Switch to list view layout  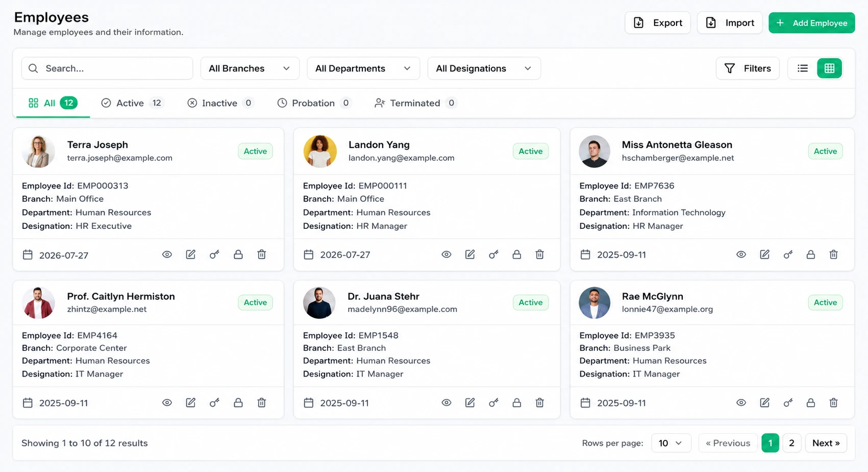(x=803, y=68)
